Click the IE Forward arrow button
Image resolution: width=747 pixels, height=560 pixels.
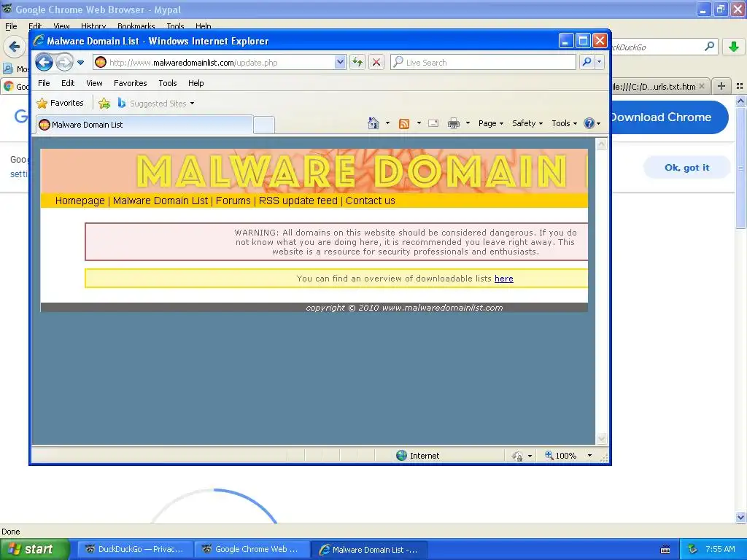[x=64, y=63]
